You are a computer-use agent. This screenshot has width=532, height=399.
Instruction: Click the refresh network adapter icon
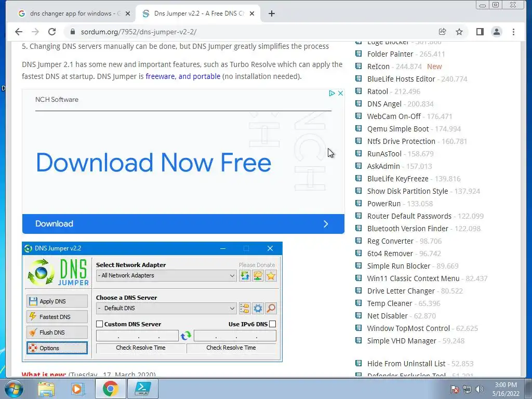pyautogui.click(x=245, y=276)
